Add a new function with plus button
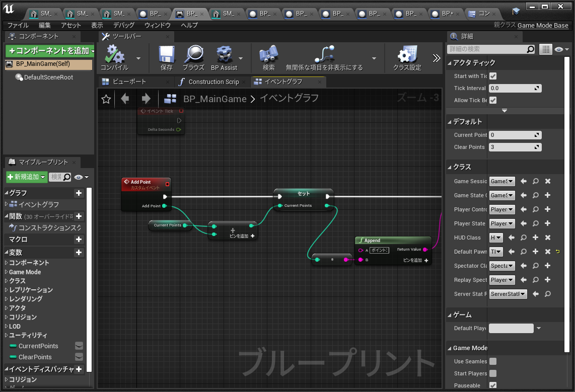This screenshot has height=392, width=575. click(x=79, y=216)
